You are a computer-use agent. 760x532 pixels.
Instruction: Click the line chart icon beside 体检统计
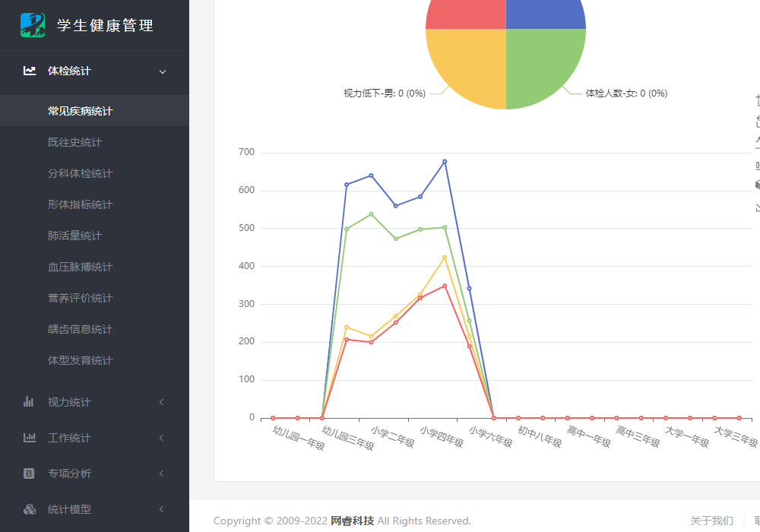[x=30, y=71]
